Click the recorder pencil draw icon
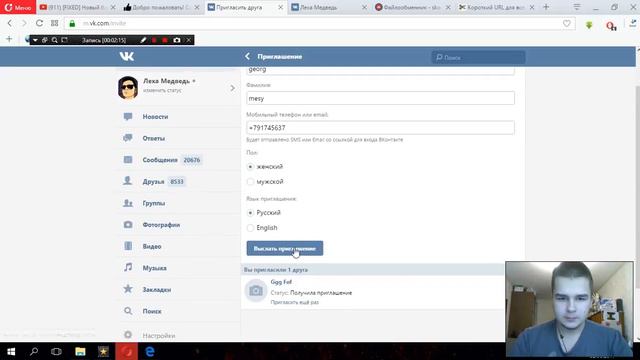 pyautogui.click(x=143, y=40)
